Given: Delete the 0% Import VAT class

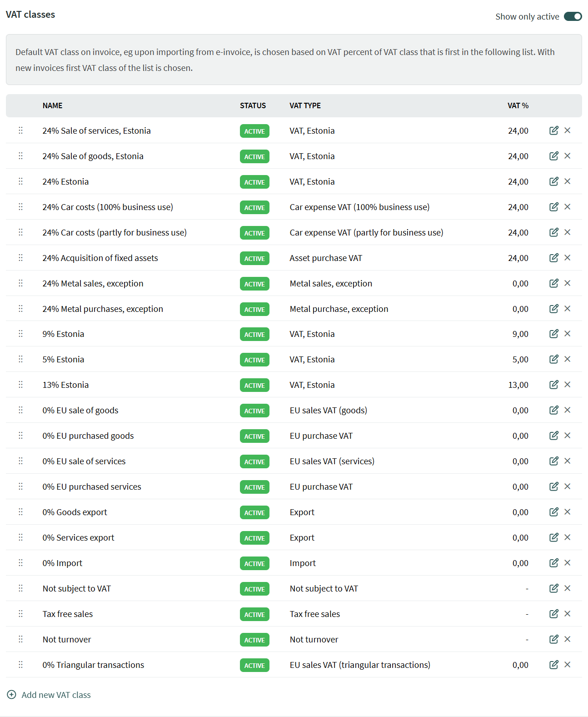Looking at the screenshot, I should coord(567,563).
